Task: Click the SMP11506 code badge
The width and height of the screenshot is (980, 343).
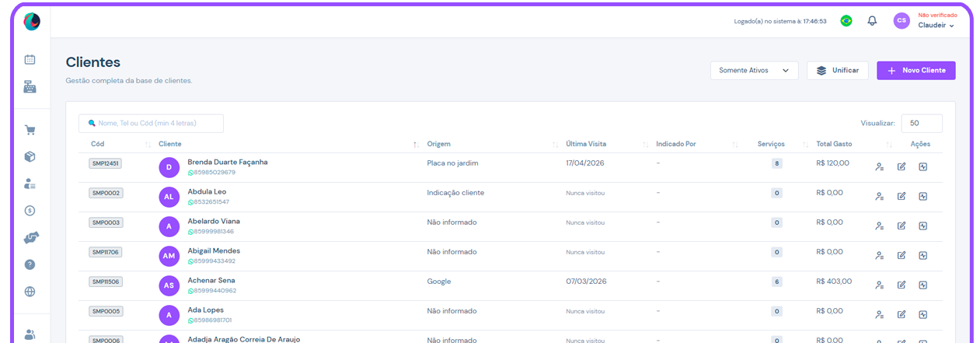Action: [x=105, y=282]
